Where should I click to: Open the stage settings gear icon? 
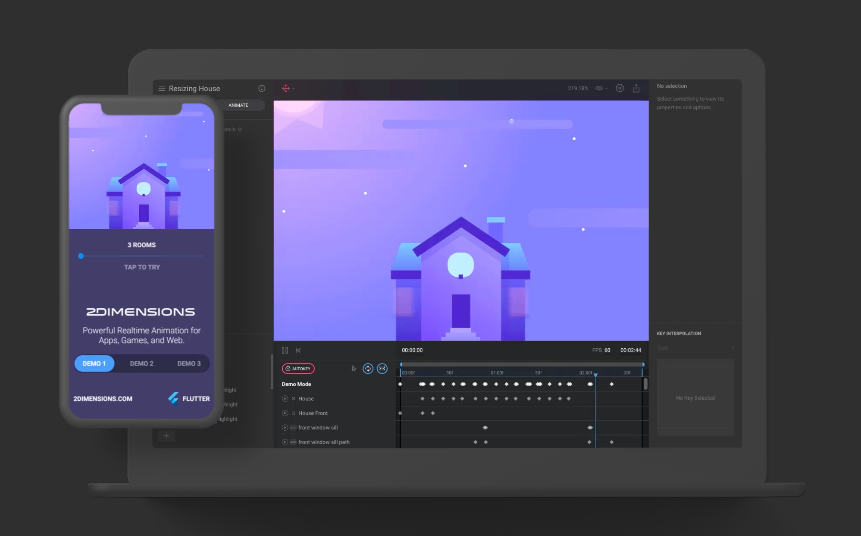click(620, 88)
